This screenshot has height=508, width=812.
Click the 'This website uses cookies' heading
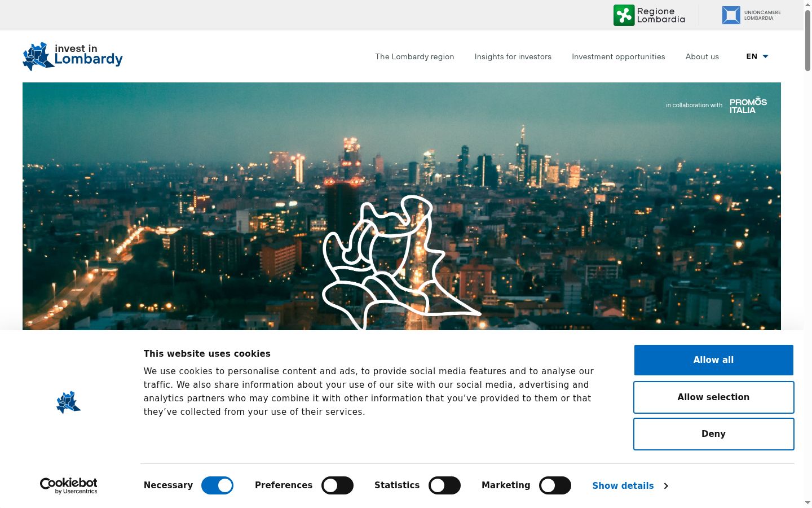tap(207, 354)
